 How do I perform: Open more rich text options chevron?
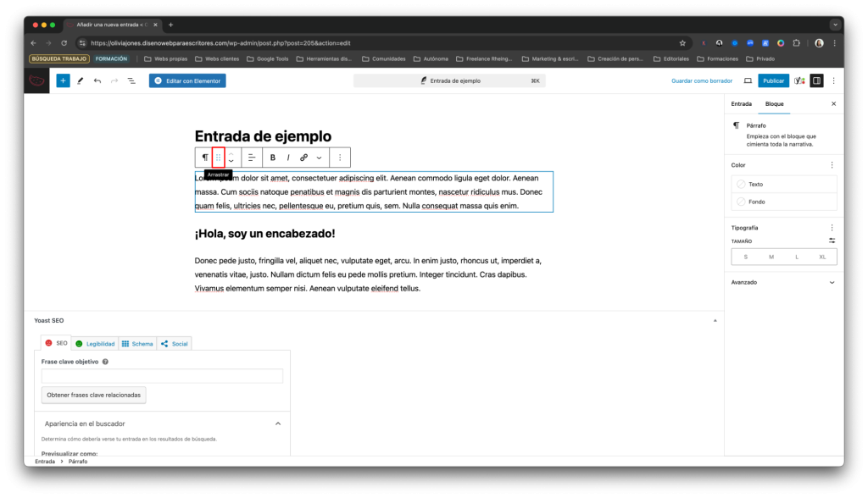coord(319,158)
